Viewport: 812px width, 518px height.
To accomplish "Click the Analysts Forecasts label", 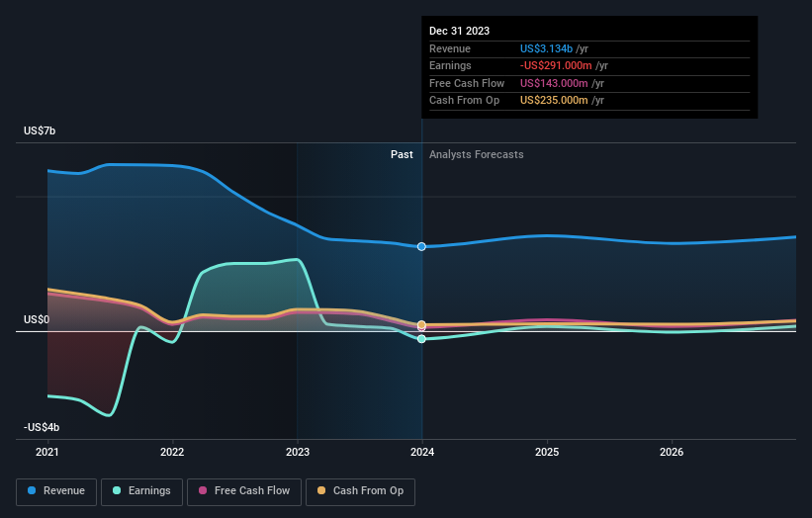I will [477, 155].
